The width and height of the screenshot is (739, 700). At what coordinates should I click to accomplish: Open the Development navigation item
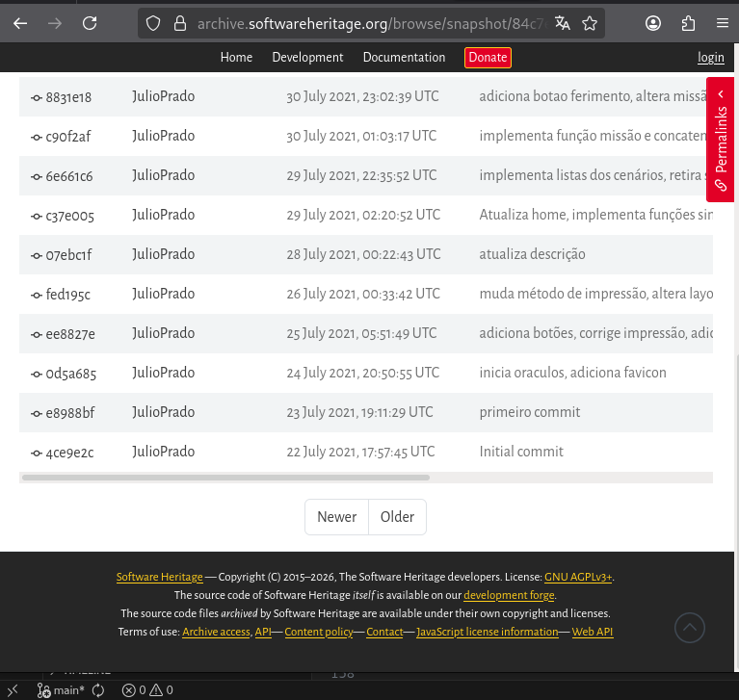307,58
